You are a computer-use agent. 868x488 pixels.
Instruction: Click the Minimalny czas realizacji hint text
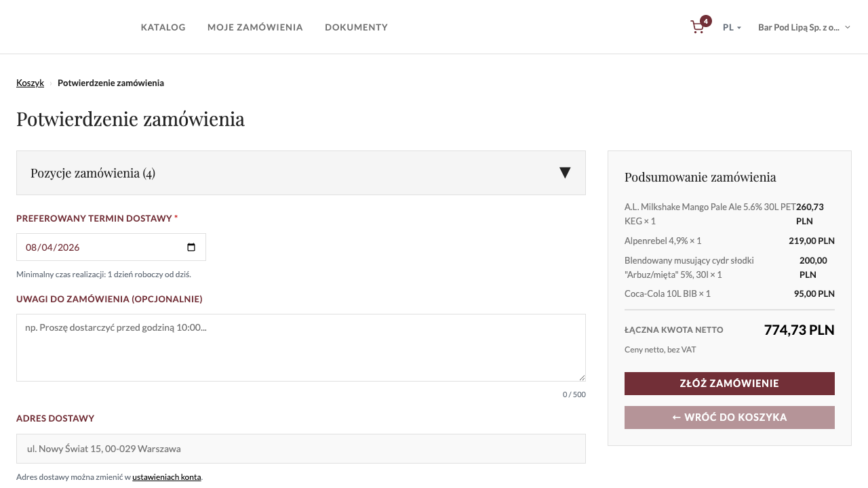[104, 274]
